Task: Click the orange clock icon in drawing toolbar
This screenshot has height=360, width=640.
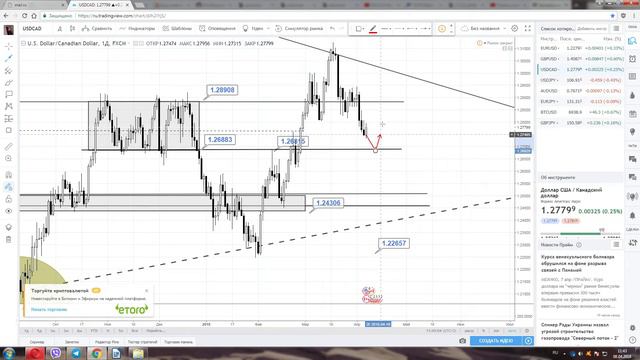Action: (x=442, y=29)
